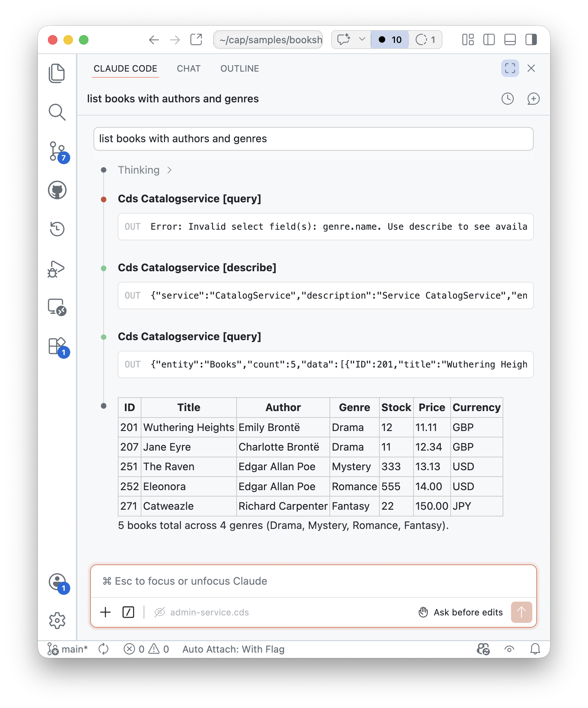Open Copilot status icon in status bar
Viewport: 588px width, 708px height.
point(483,649)
